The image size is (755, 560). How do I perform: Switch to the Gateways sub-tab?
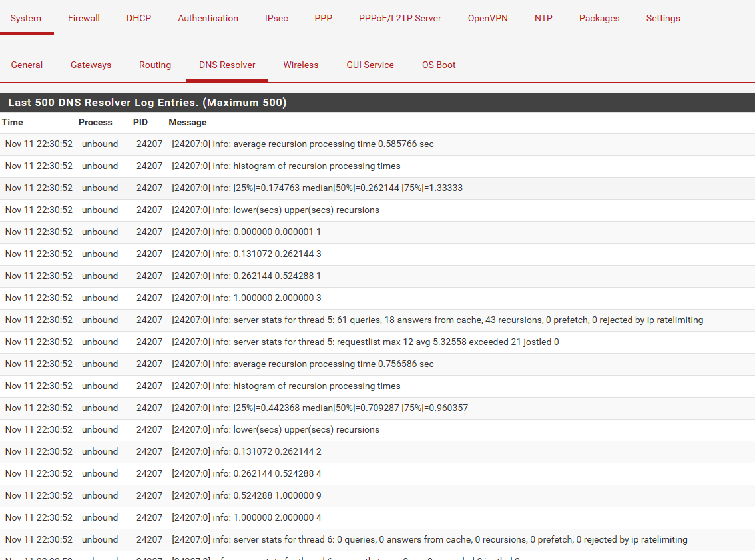click(x=91, y=65)
